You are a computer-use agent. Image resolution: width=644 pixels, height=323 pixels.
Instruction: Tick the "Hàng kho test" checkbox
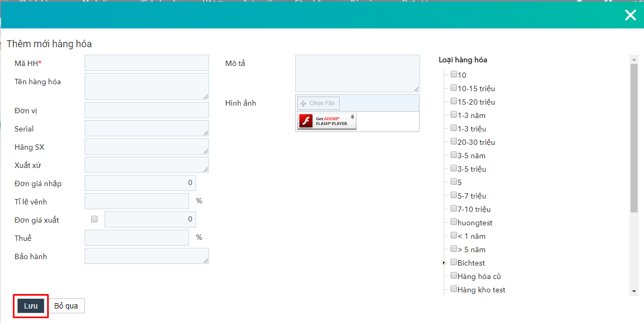(x=454, y=289)
